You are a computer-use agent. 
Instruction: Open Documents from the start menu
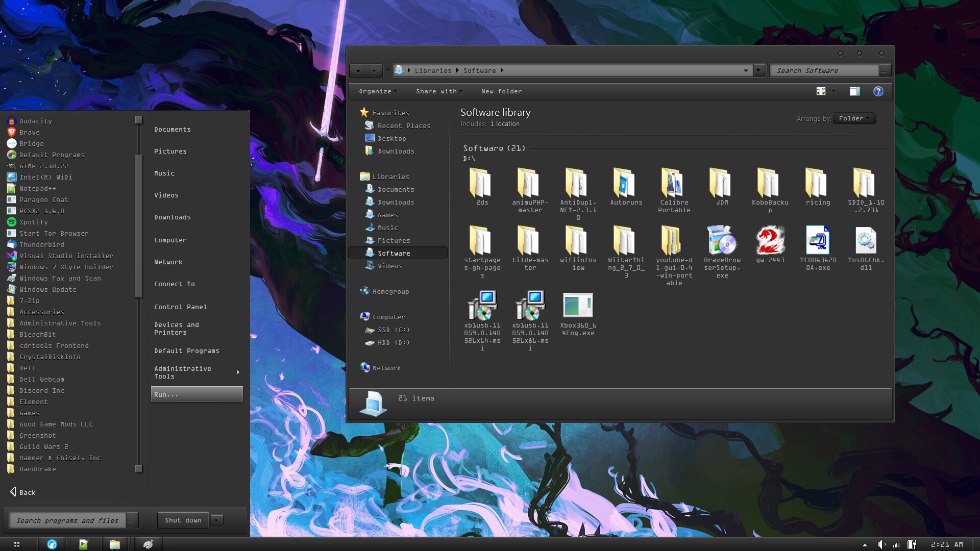pos(173,130)
